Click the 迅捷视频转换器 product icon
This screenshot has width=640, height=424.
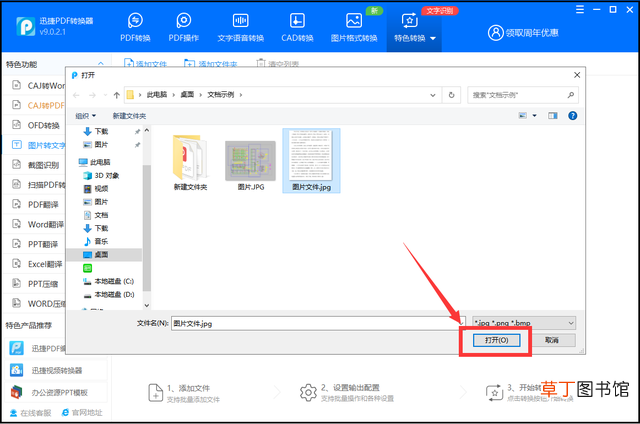(16, 370)
